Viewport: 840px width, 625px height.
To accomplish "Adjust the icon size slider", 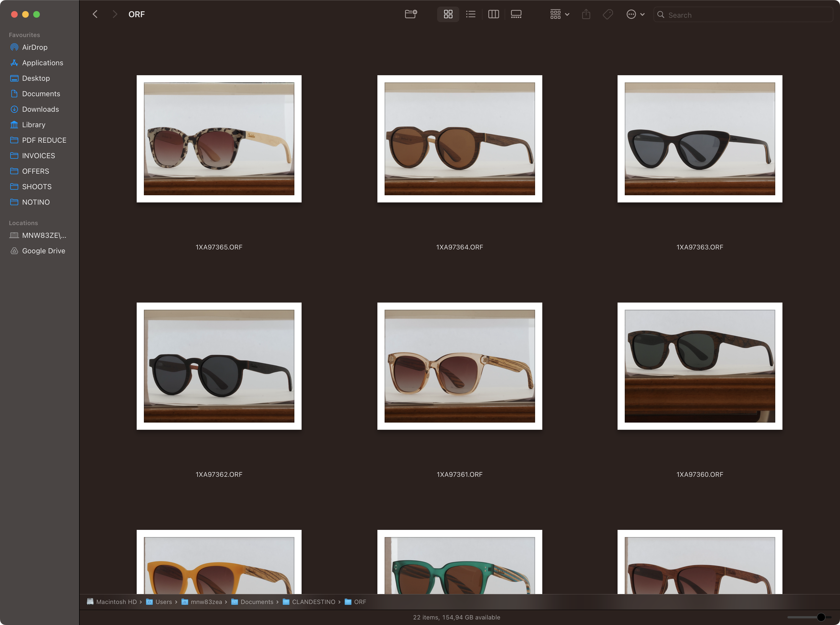I will pos(820,617).
